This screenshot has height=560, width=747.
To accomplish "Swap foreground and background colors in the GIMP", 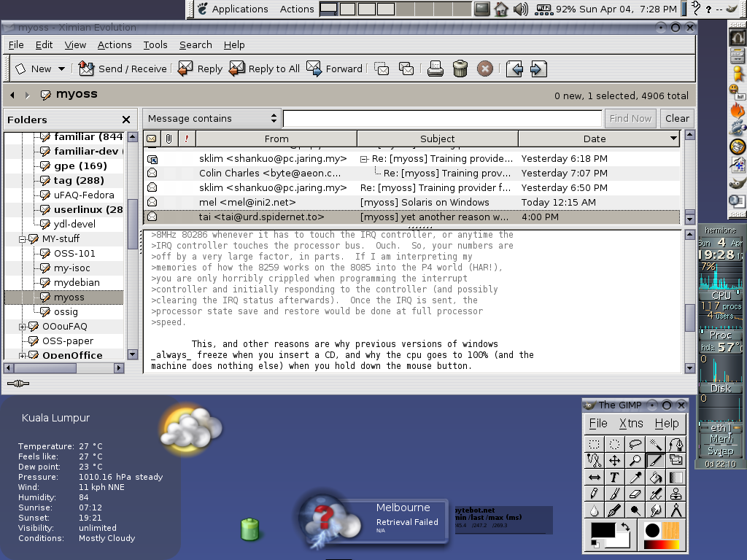I will (625, 526).
